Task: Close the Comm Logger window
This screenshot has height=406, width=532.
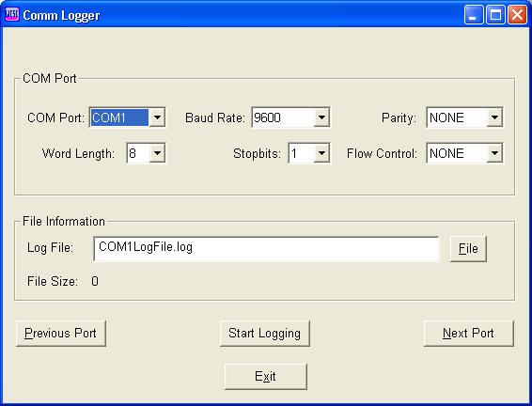Action: [x=517, y=15]
